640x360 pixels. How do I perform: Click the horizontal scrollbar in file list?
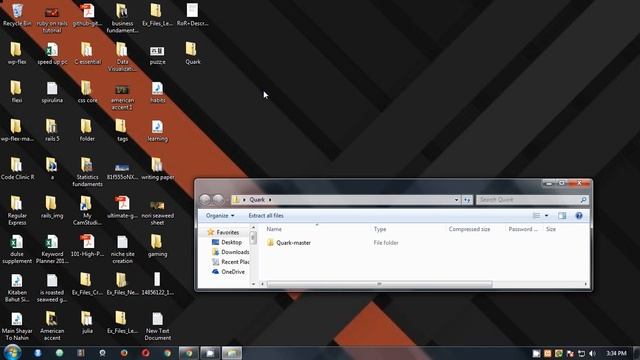(x=380, y=284)
